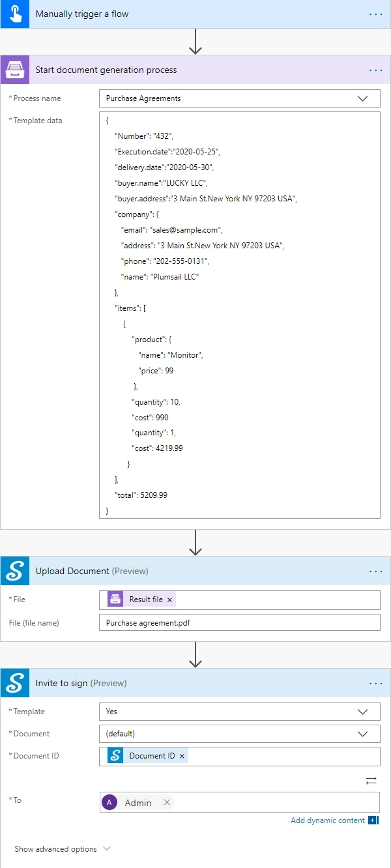Click the "total": 5209.99 line

(x=141, y=495)
